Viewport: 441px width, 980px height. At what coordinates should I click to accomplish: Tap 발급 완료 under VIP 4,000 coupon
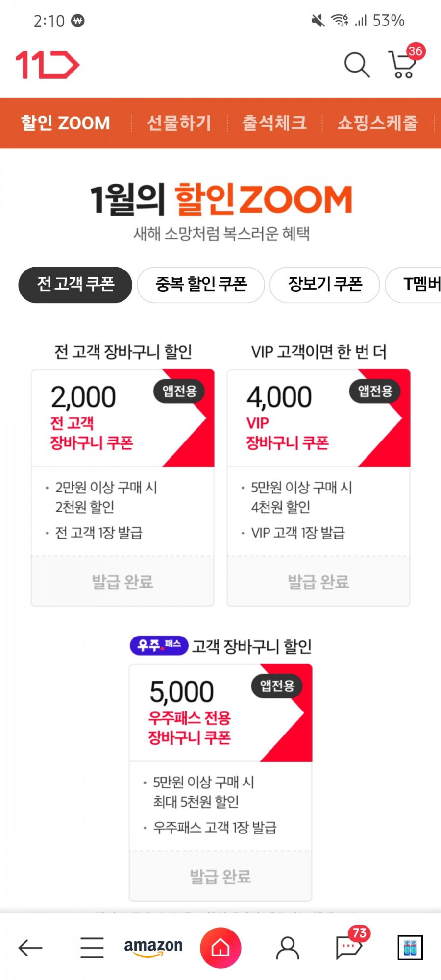point(318,582)
